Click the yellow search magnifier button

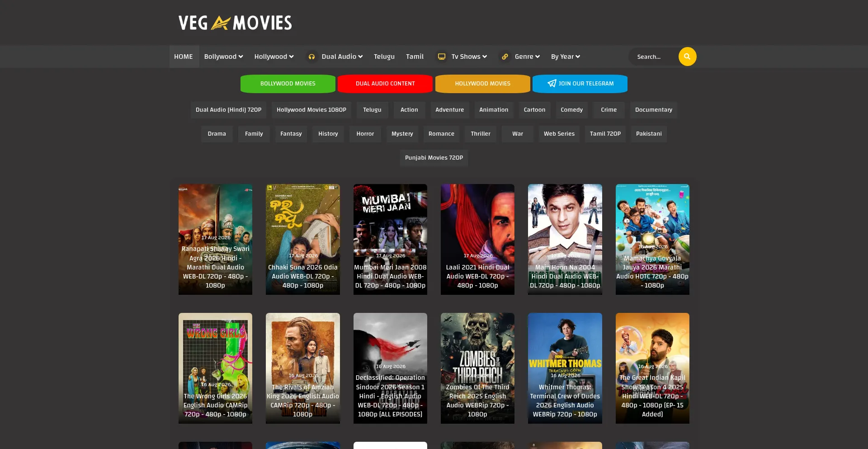tap(687, 57)
